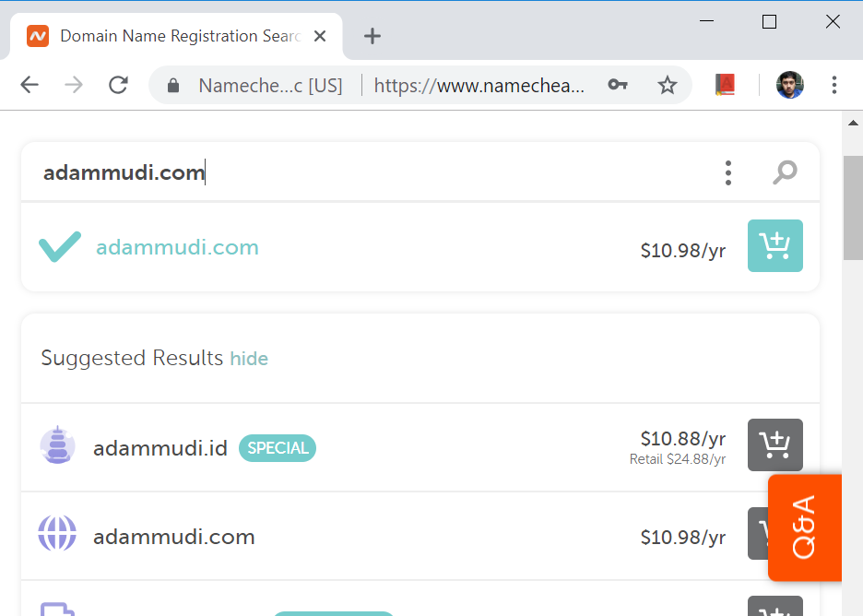863x616 pixels.
Task: Click the magnifying glass search icon
Action: pyautogui.click(x=785, y=172)
